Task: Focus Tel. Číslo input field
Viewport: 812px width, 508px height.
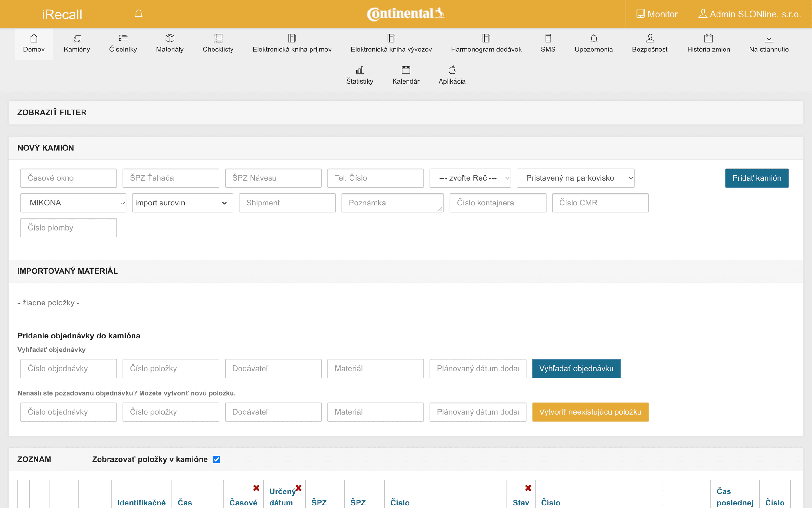Action: coord(376,178)
